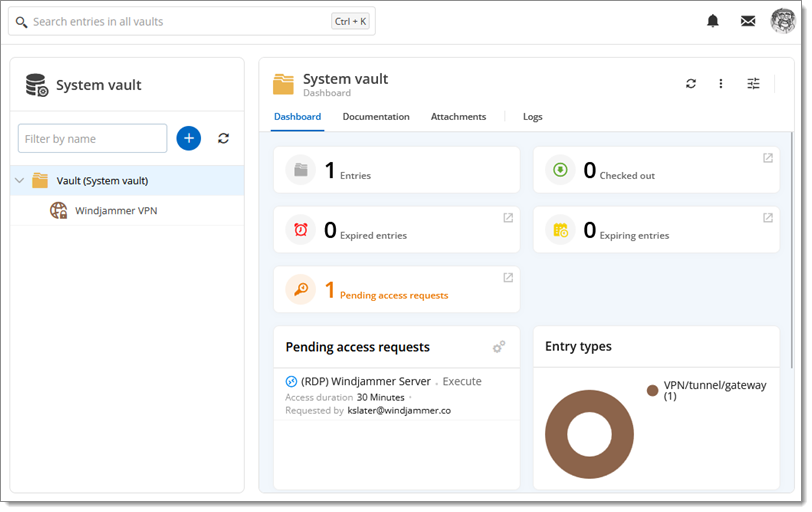
Task: Refresh the vault tree list
Action: coord(223,138)
